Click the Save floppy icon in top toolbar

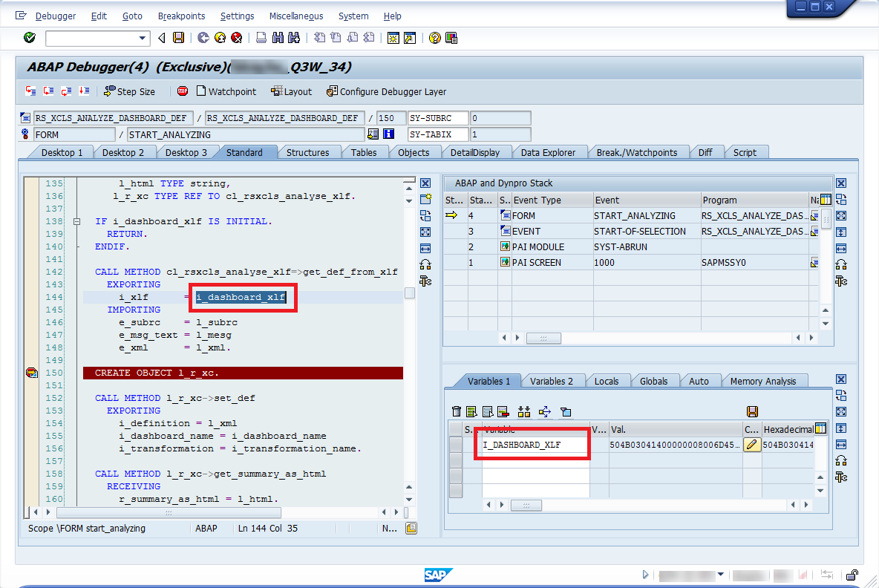(179, 38)
